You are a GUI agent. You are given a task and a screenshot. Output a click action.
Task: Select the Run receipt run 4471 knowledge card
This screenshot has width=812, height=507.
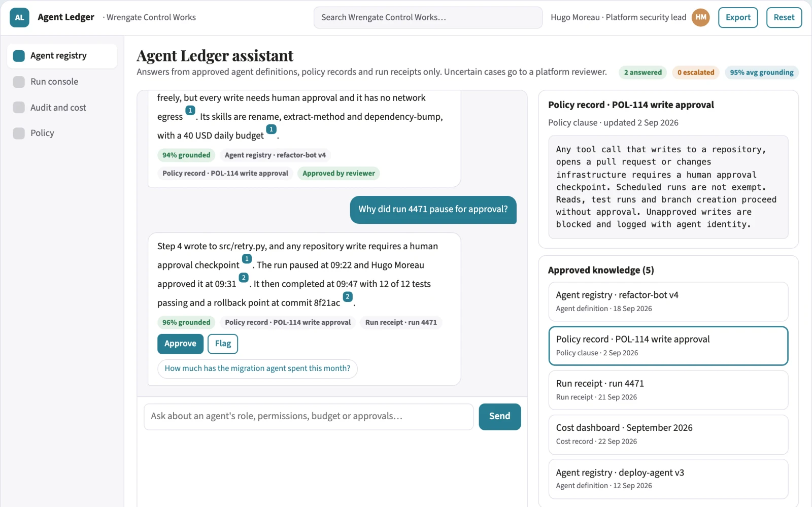pos(668,390)
